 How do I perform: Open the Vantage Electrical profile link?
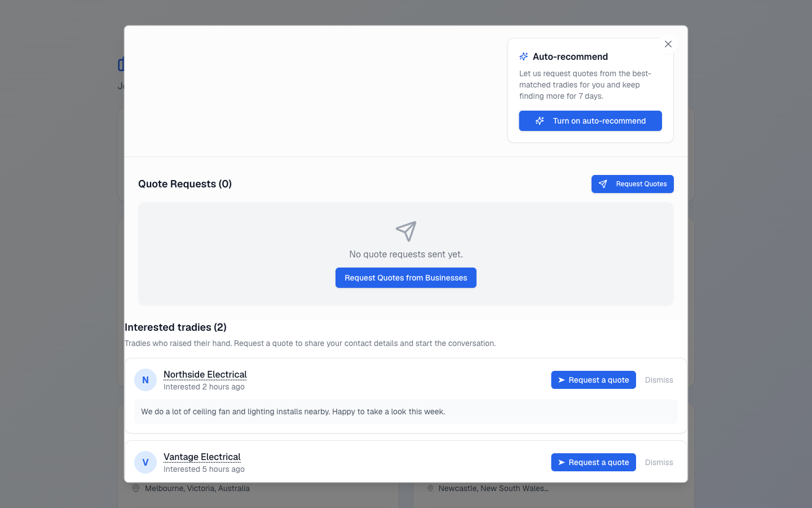[202, 457]
